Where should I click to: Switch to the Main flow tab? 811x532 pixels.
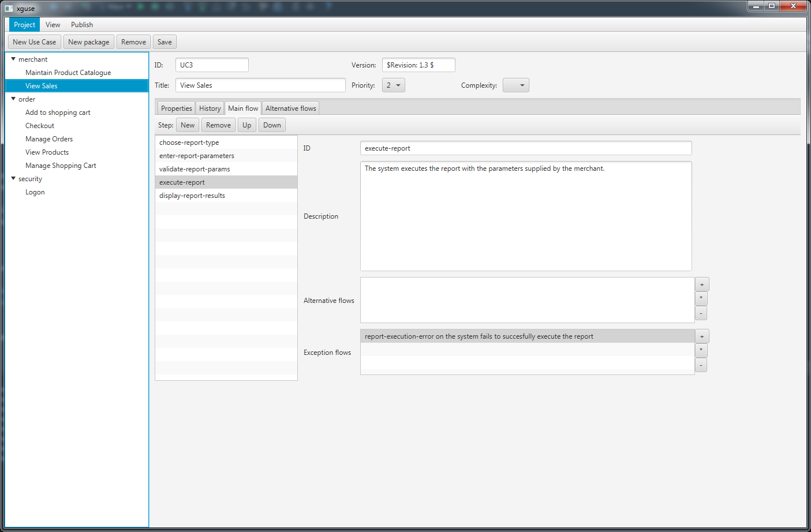243,108
